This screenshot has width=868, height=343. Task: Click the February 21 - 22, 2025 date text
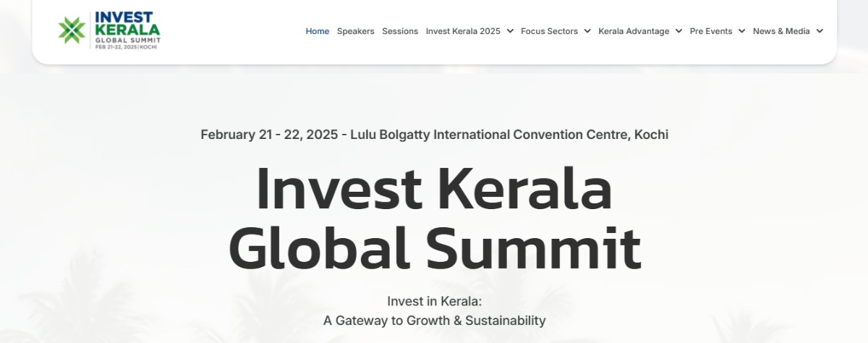tap(269, 135)
